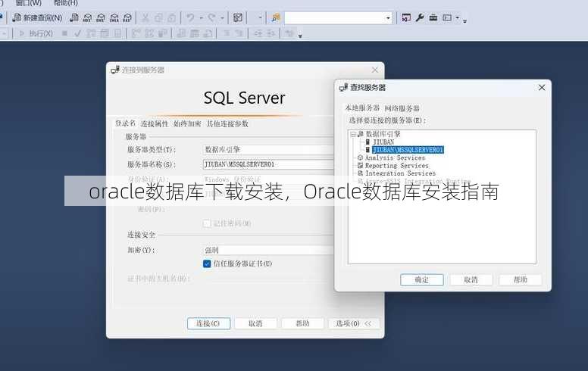
Task: Open the Undo history dropdown arrow
Action: 201,17
